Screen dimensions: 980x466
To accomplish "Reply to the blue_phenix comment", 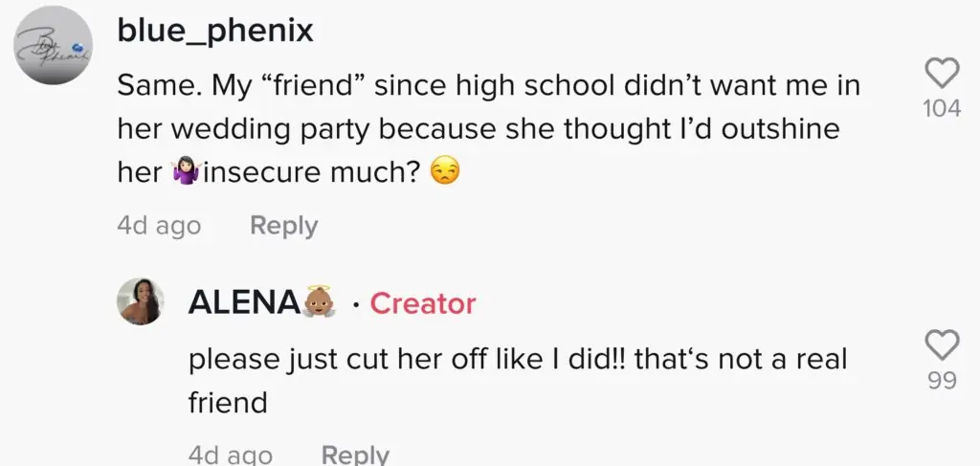I will point(283,226).
